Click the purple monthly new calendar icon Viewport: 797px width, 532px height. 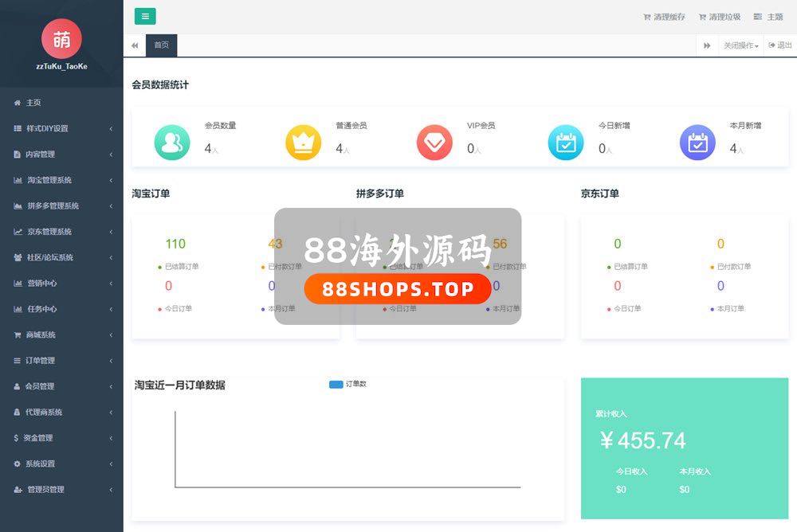pos(697,143)
